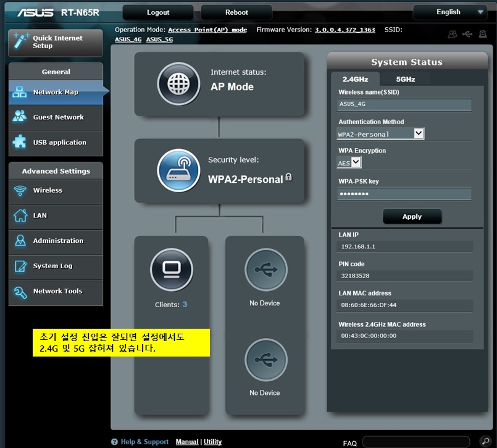Select the router security level icon
Screen dimensions: 497x448
[x=178, y=171]
